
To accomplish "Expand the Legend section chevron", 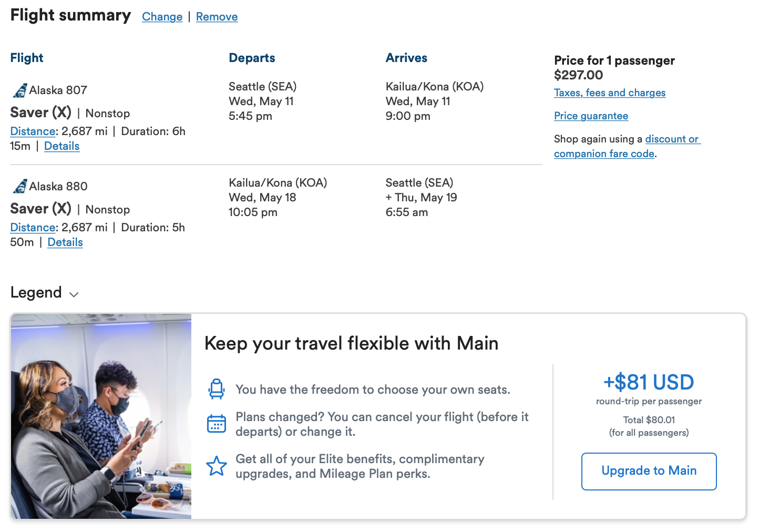I will [x=74, y=294].
